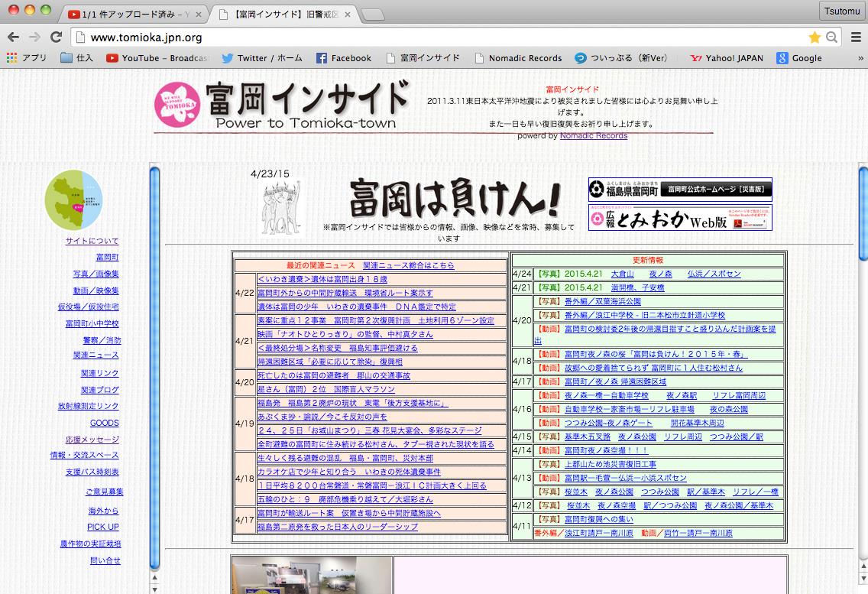Open news link about DNA鑑定で特定
The image size is (868, 594).
pos(357,307)
